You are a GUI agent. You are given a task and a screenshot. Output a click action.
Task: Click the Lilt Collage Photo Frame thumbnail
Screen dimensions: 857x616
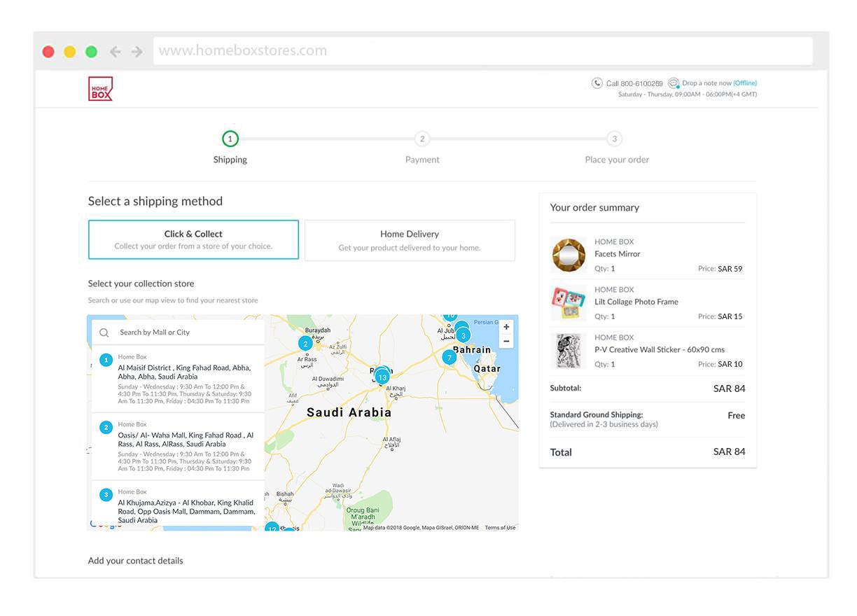coord(568,303)
